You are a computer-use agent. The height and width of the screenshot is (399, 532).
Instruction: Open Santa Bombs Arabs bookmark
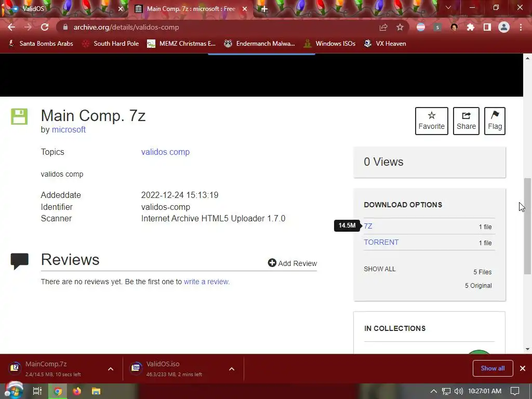point(41,44)
